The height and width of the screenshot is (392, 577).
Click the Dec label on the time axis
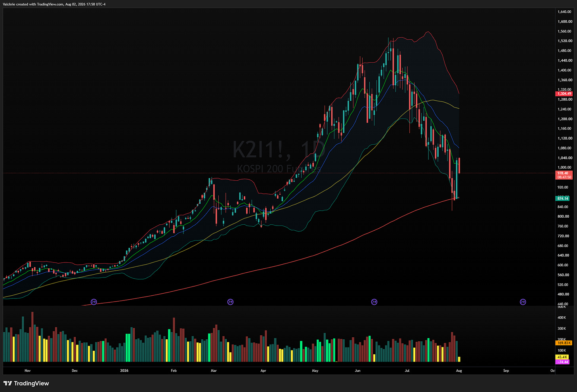(75, 371)
